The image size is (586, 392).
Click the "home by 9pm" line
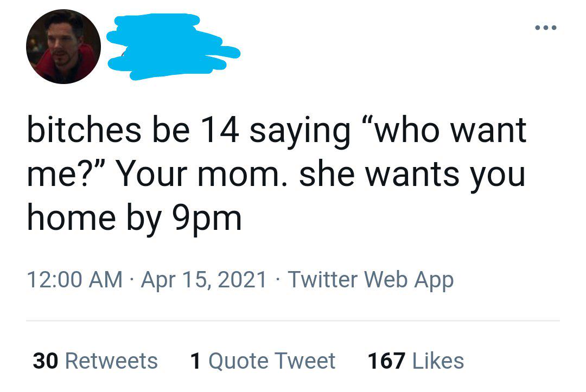(x=135, y=219)
